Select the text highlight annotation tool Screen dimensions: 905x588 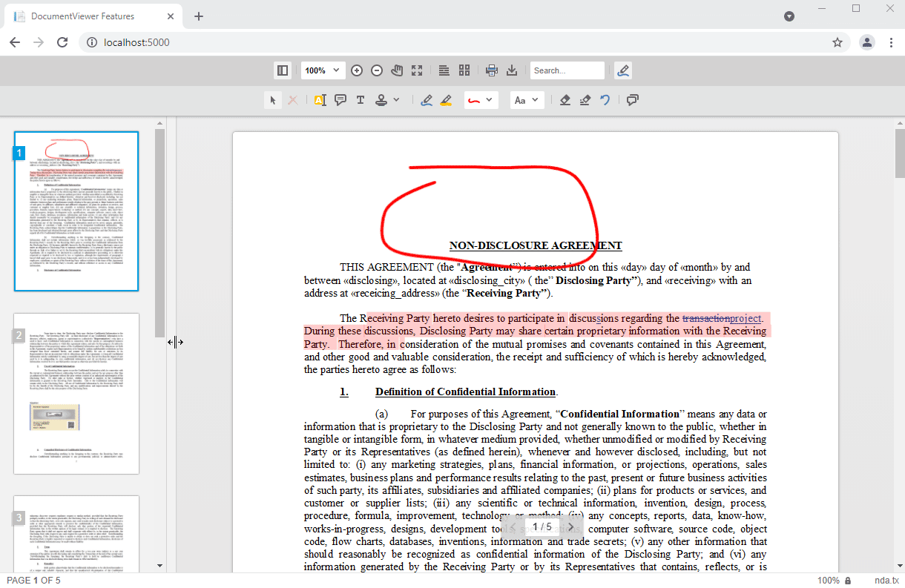click(320, 100)
